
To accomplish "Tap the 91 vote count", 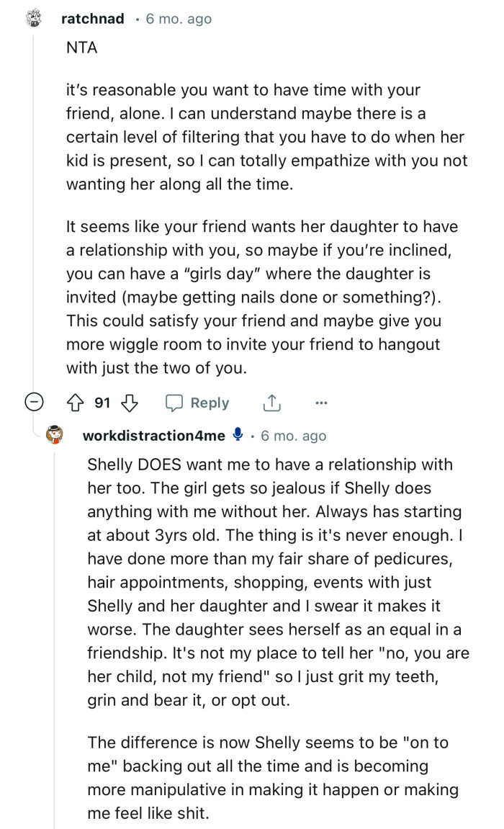I will [x=102, y=403].
